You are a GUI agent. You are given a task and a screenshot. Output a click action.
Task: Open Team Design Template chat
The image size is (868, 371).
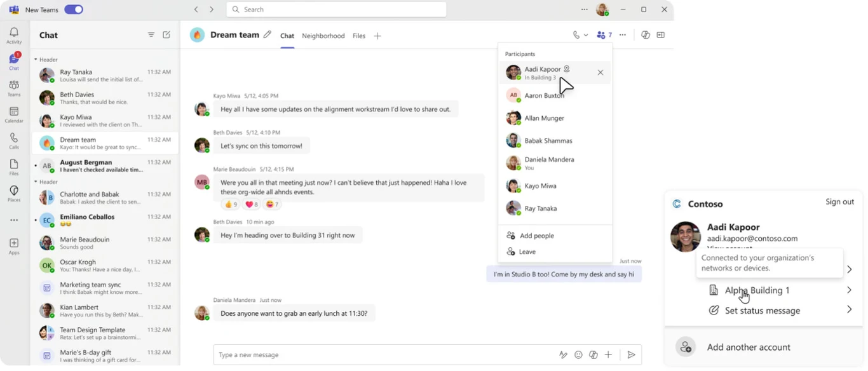pos(105,334)
